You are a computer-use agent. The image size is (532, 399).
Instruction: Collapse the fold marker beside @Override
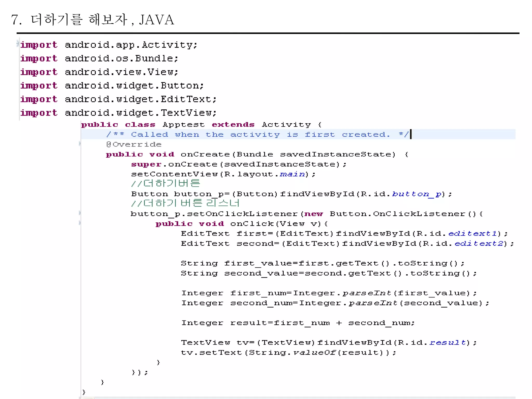80,144
